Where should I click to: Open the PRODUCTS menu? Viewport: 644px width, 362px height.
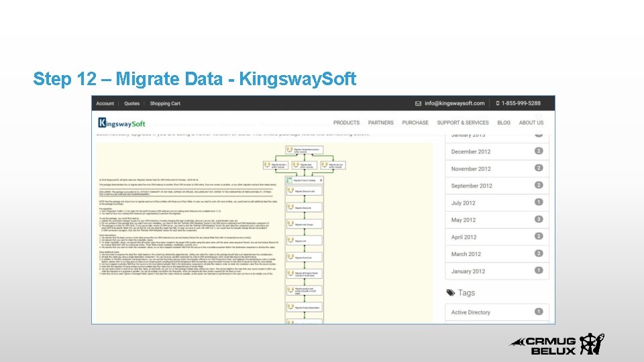(x=346, y=123)
